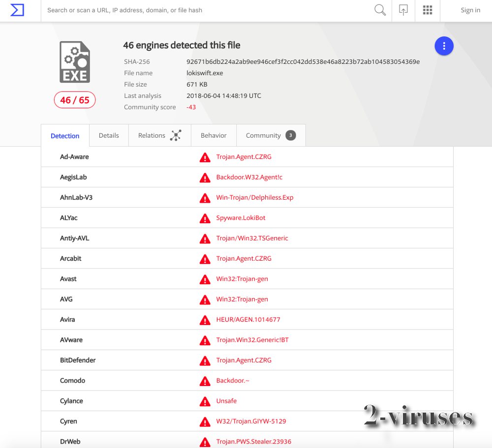Click the 46/65 detection score badge

pyautogui.click(x=74, y=100)
